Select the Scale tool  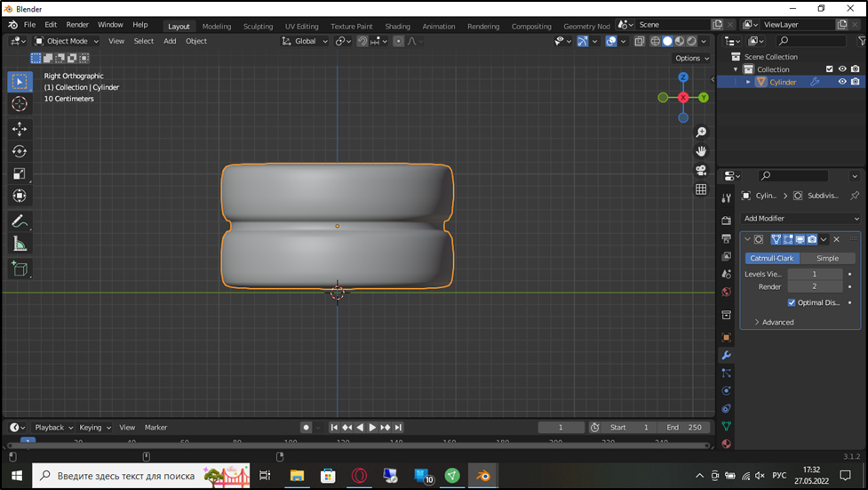coord(20,173)
